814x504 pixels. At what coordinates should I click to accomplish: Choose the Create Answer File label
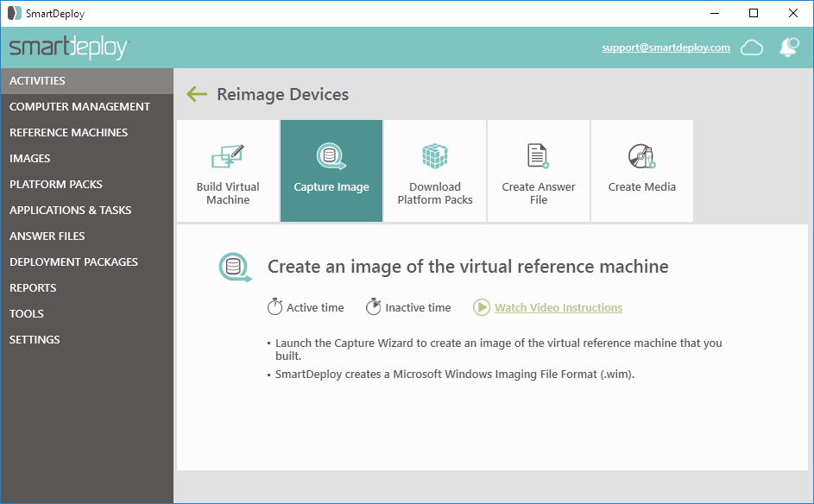click(539, 193)
